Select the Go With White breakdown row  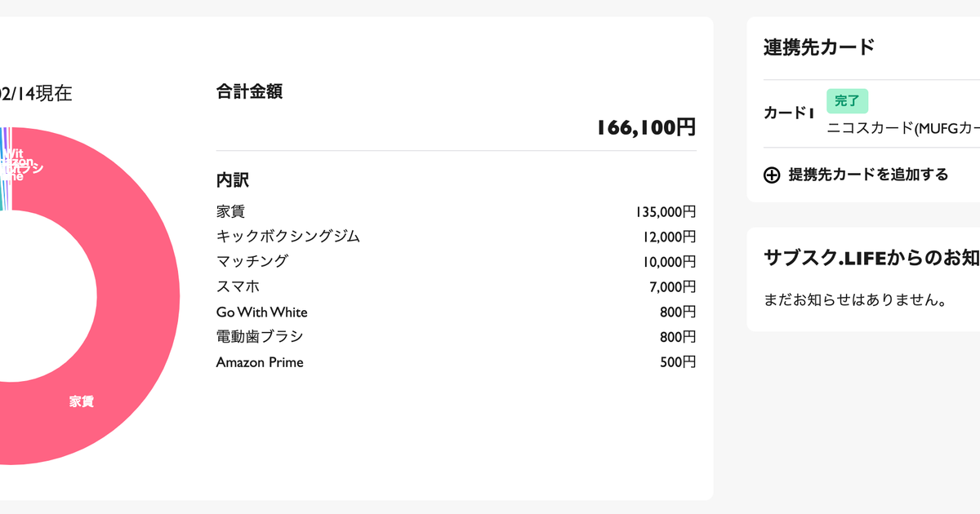(456, 312)
